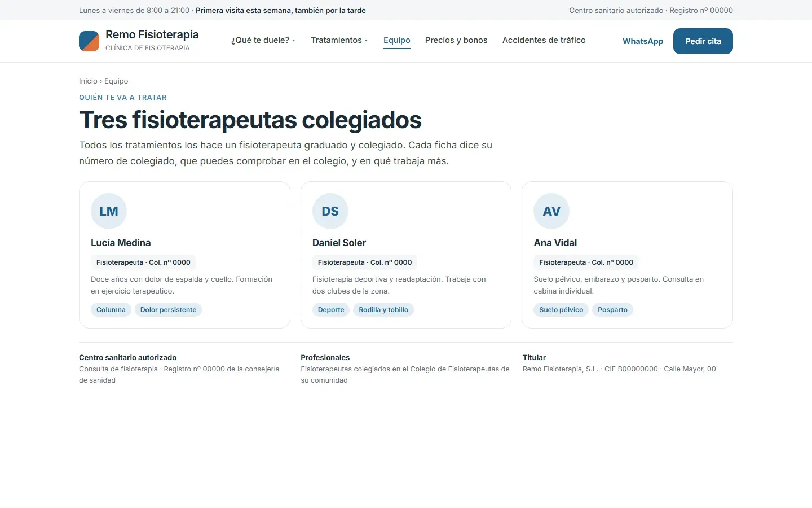This screenshot has height=508, width=812.
Task: Click Ana Vidal's Col. nº 0000 badge
Action: (586, 262)
